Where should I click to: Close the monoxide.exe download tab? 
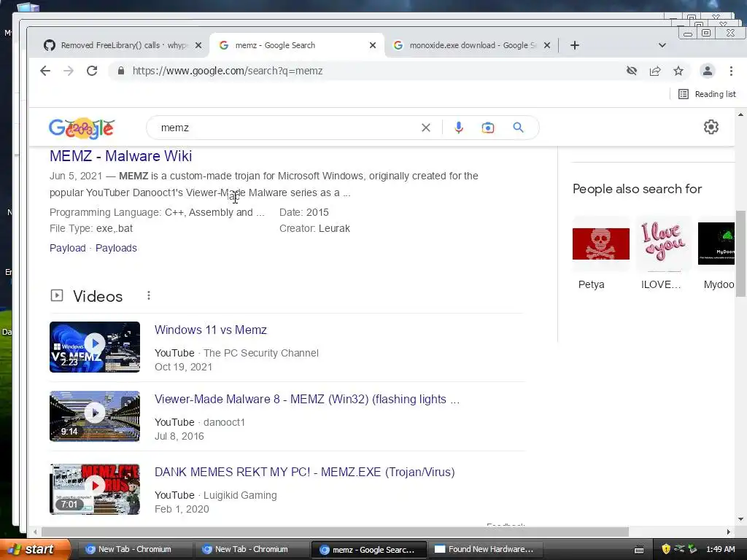coord(547,45)
